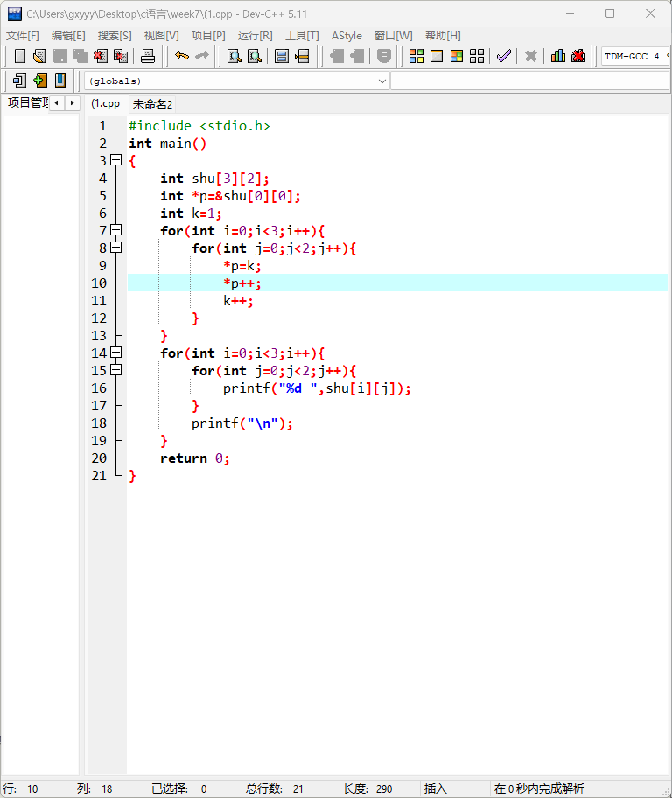
Task: Open the 窗口[W] menu
Action: tap(393, 35)
